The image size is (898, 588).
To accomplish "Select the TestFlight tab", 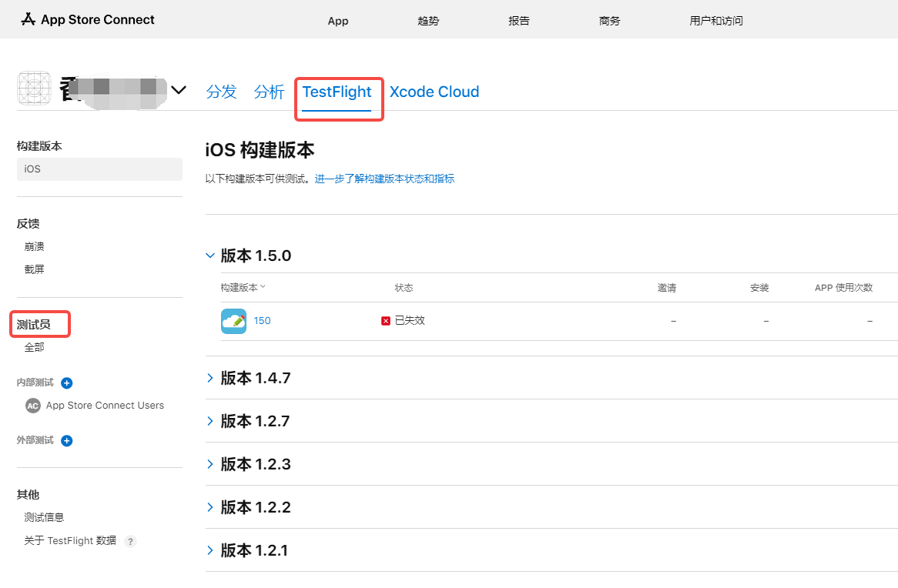I will (x=337, y=92).
